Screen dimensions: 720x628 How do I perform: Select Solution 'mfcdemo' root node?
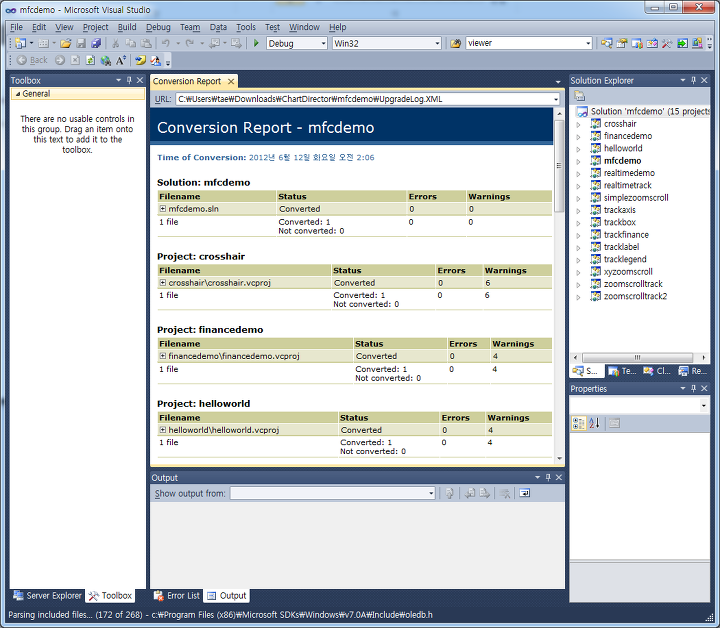(643, 111)
